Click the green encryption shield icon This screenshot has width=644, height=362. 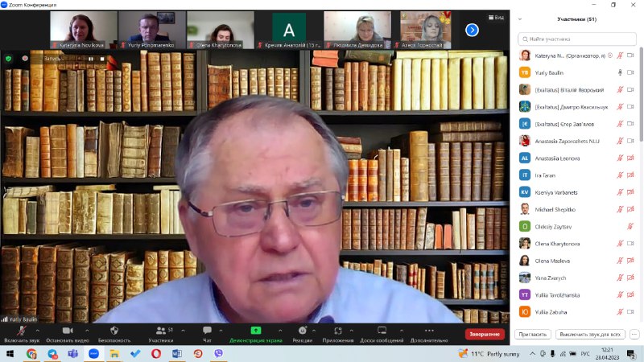[x=9, y=58]
